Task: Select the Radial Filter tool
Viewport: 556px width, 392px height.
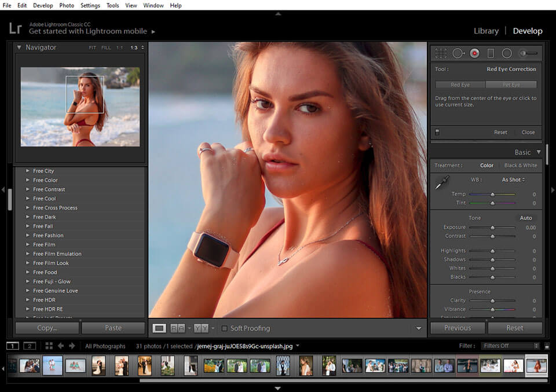Action: point(507,53)
